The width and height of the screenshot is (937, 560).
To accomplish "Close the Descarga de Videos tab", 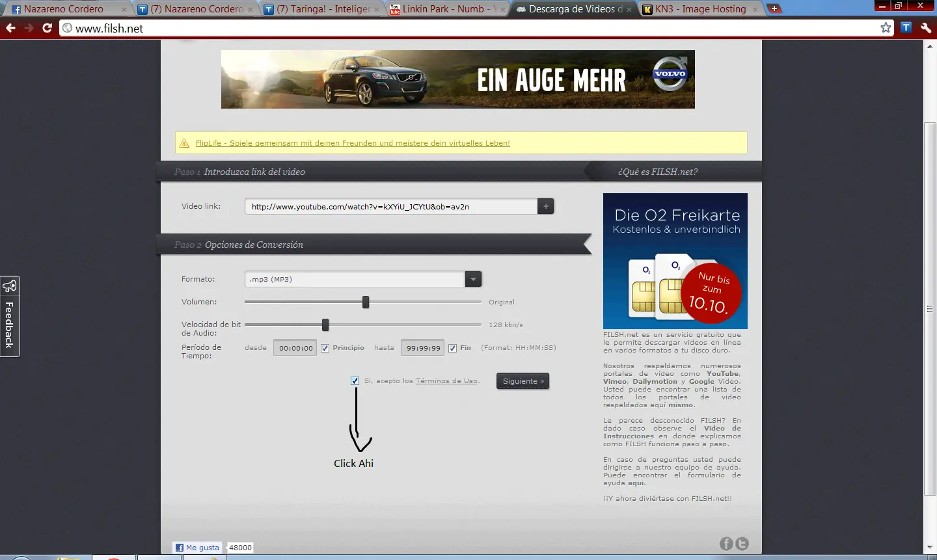I will pyautogui.click(x=629, y=10).
